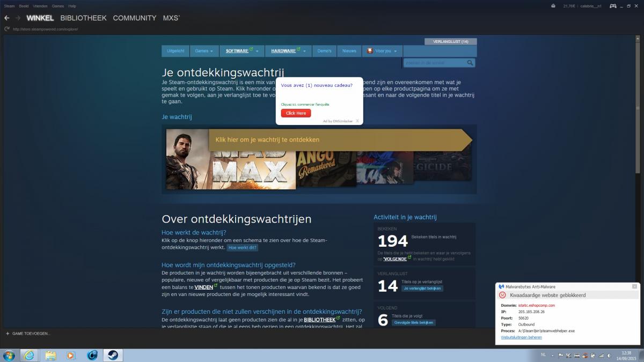The width and height of the screenshot is (644, 362).
Task: Click the store URL address text
Action: [x=46, y=29]
